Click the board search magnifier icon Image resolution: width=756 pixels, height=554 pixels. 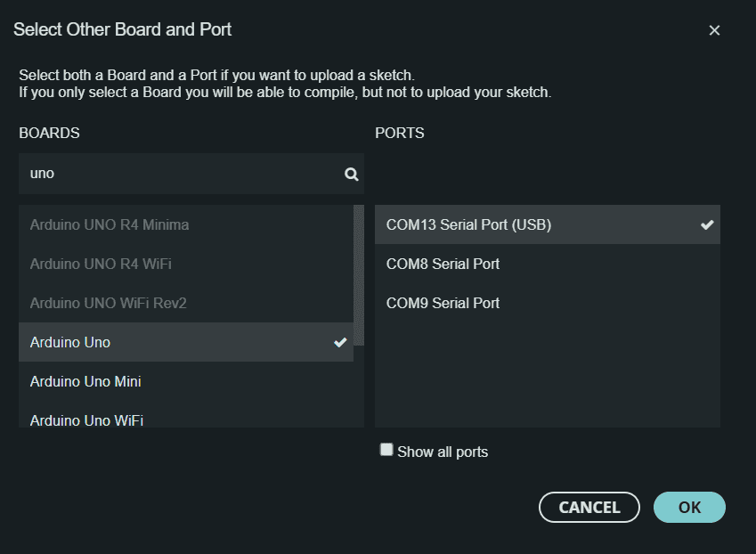pos(352,174)
